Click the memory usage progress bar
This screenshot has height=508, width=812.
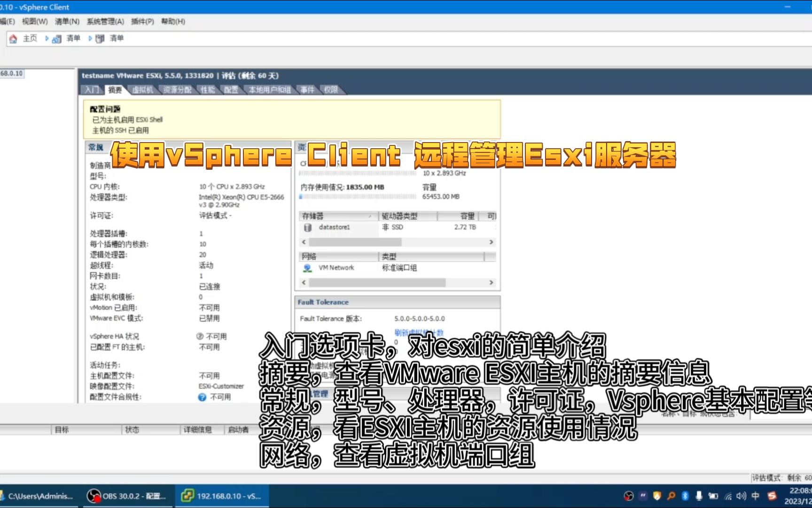(358, 197)
